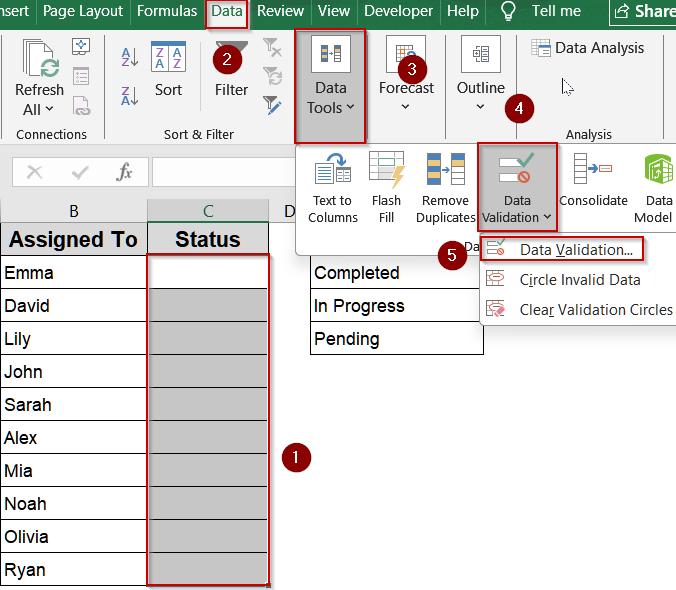
Task: Click the Edit Links icon
Action: [81, 106]
